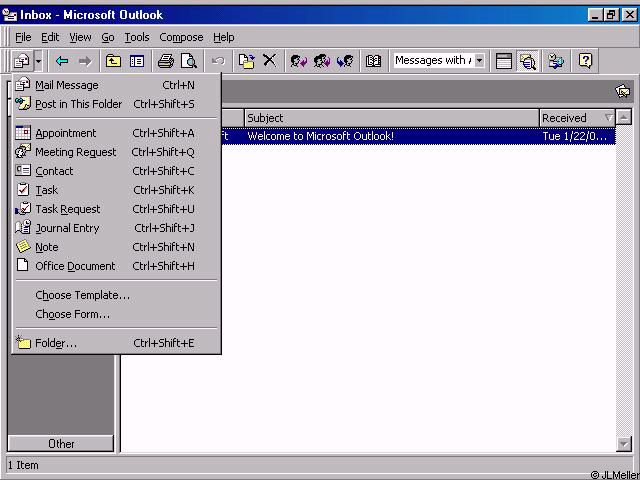The image size is (640, 480).
Task: Open the Address Book icon
Action: pyautogui.click(x=373, y=62)
